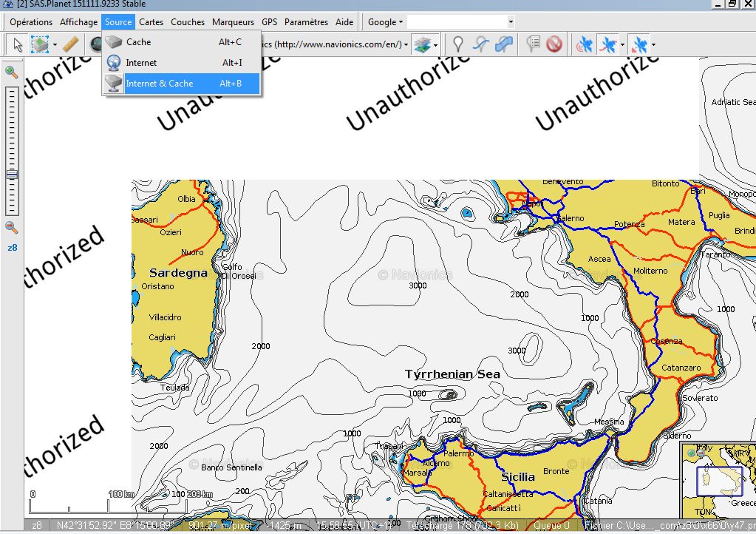Expand the layers icon dropdown arrow
The image size is (756, 534).
click(x=435, y=45)
